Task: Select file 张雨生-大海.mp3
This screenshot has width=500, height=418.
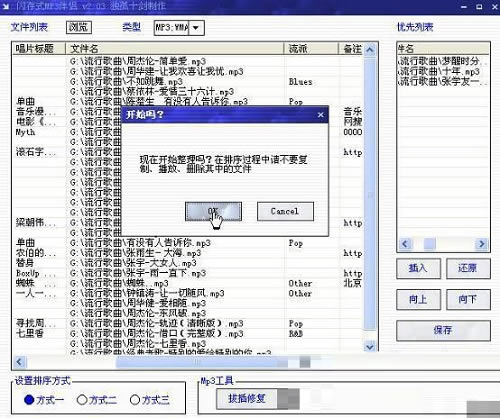Action: pos(135,253)
